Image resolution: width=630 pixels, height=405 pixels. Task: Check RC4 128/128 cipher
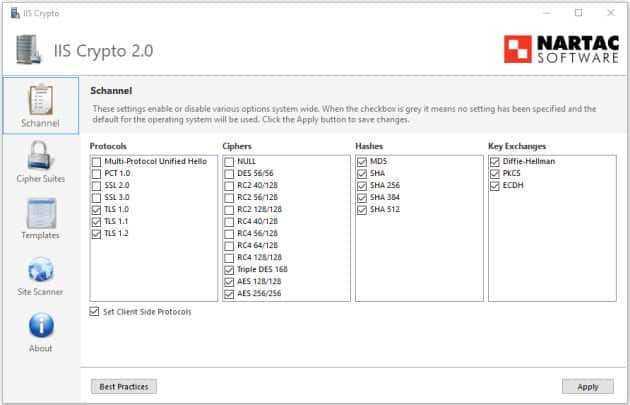pyautogui.click(x=229, y=258)
